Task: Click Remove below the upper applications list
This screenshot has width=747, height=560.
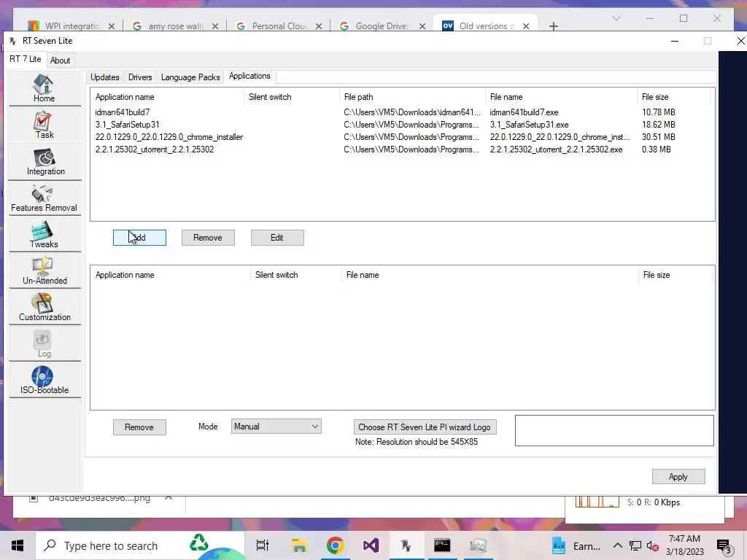Action: tap(208, 238)
